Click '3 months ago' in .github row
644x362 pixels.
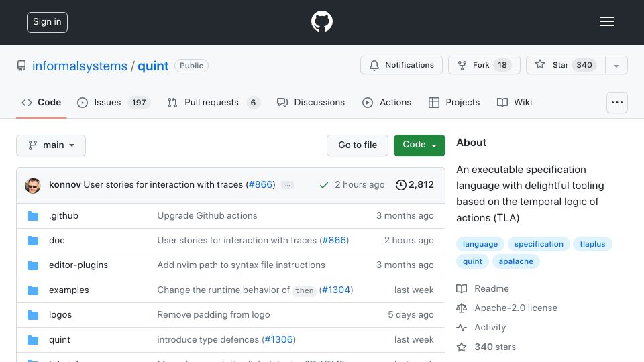coord(405,215)
